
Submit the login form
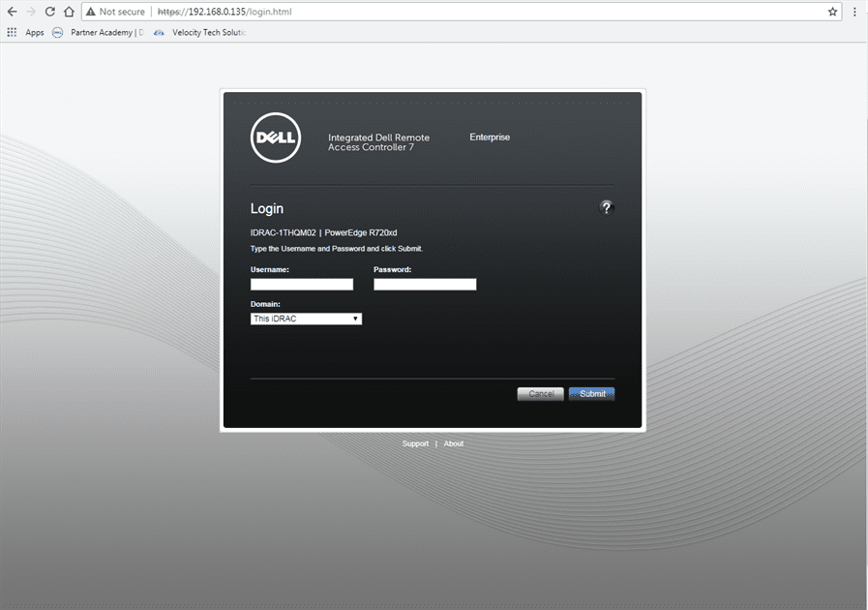pyautogui.click(x=592, y=394)
